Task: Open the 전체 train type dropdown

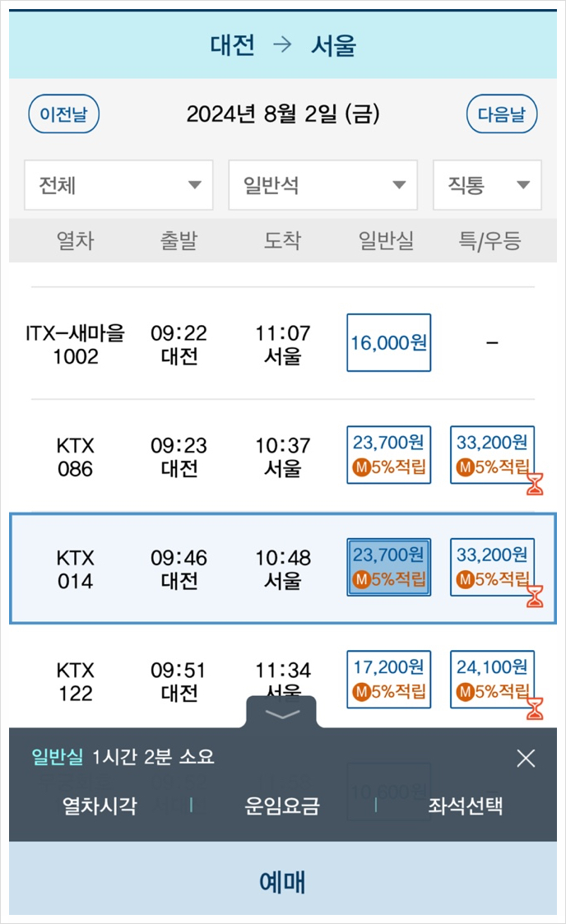Action: pyautogui.click(x=118, y=185)
